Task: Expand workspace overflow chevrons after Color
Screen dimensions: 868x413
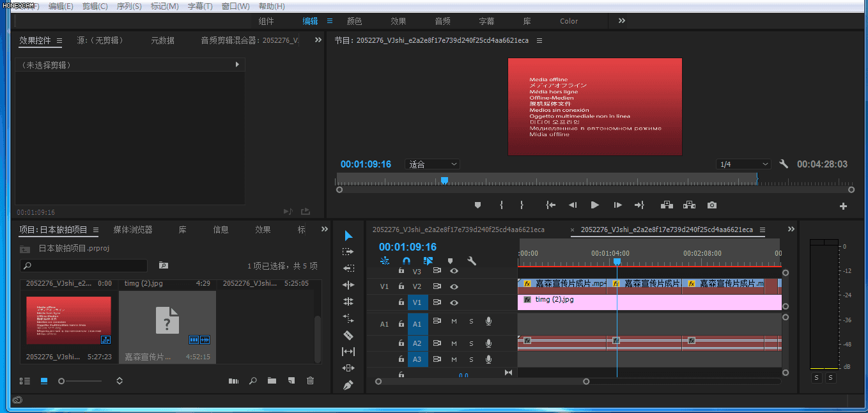Action: coord(622,21)
